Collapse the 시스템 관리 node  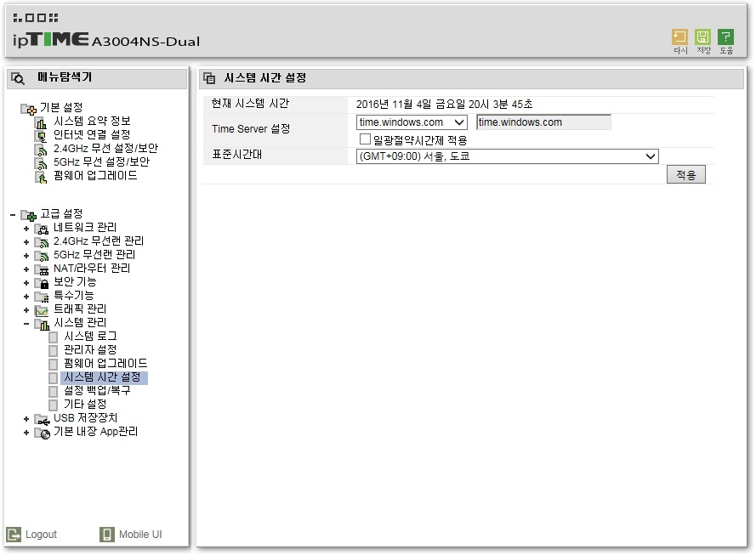point(26,324)
